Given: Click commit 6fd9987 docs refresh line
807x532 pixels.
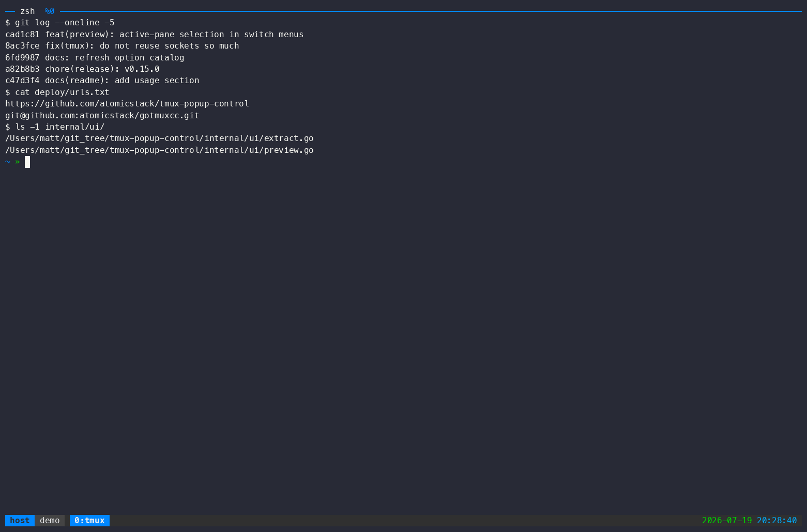Looking at the screenshot, I should click(95, 58).
